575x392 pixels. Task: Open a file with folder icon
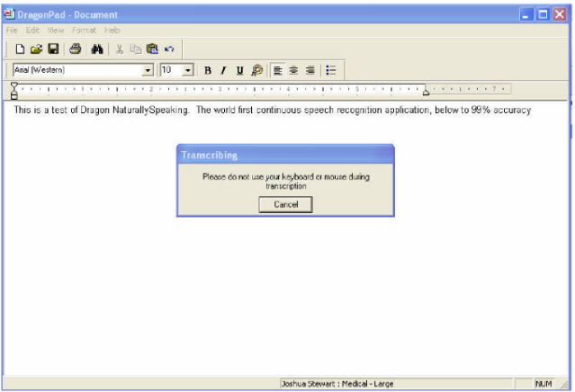click(x=36, y=49)
